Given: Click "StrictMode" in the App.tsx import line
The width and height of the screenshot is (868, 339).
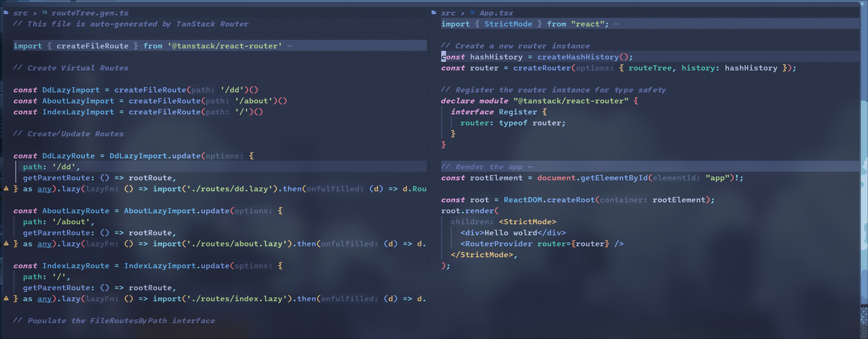Looking at the screenshot, I should pos(508,24).
